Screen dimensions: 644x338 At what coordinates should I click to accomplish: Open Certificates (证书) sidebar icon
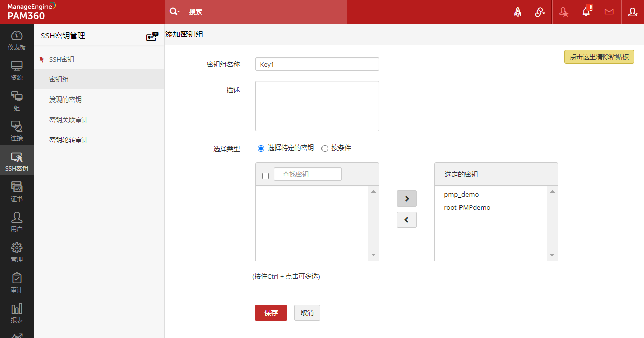click(x=17, y=191)
